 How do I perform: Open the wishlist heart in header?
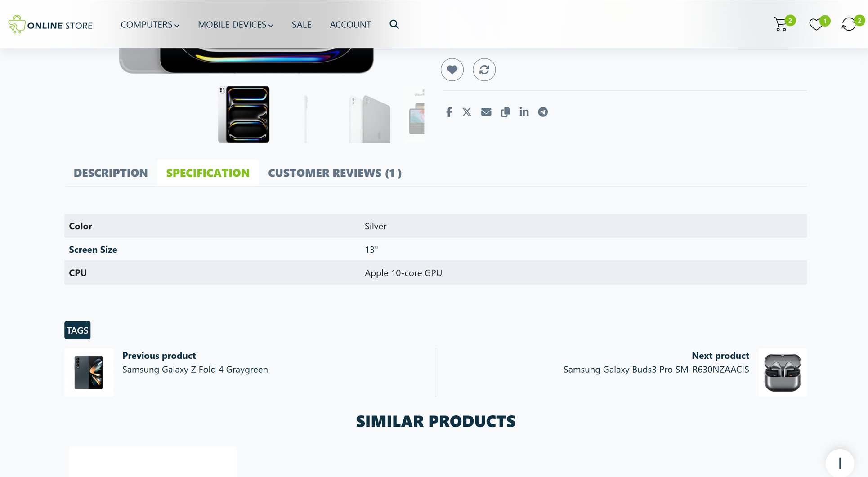[x=815, y=24]
